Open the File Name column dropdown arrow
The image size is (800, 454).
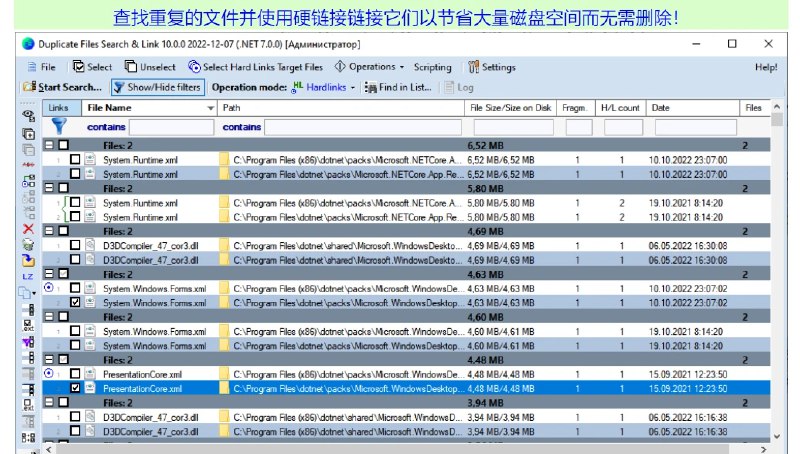(x=210, y=108)
